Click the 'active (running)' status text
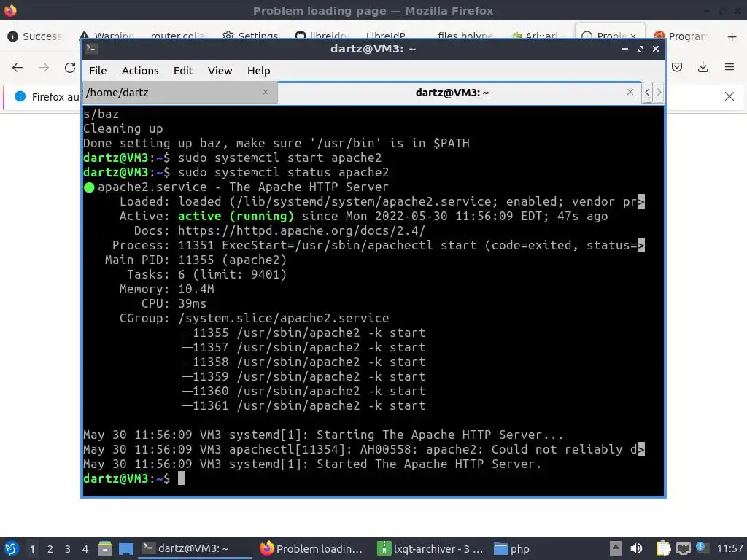 click(x=236, y=216)
